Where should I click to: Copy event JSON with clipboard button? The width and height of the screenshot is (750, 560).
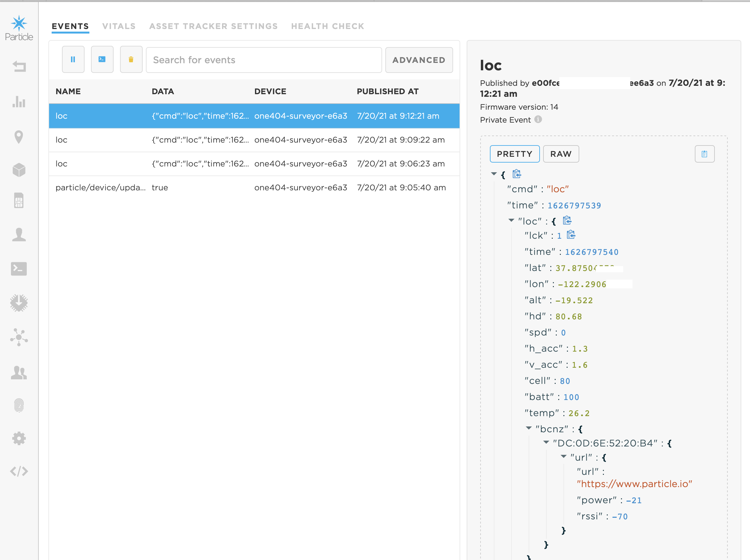tap(704, 154)
